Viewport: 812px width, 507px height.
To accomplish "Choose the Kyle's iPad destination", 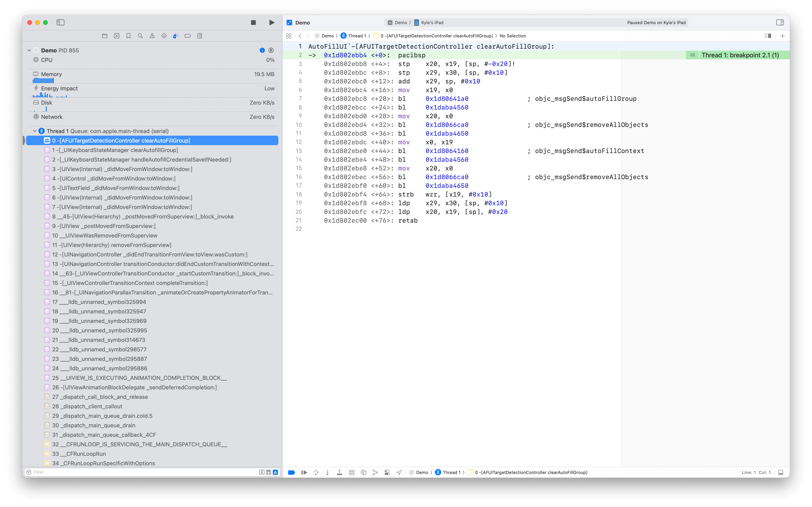I will [429, 23].
